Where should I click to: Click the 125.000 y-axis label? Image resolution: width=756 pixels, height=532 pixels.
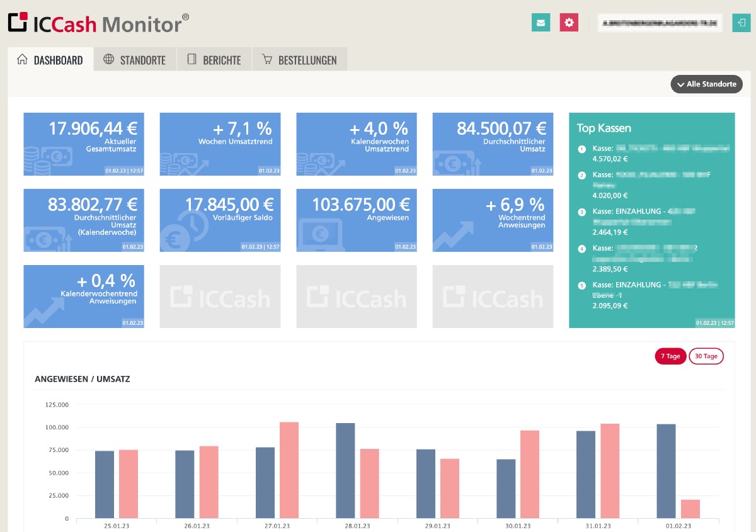57,404
